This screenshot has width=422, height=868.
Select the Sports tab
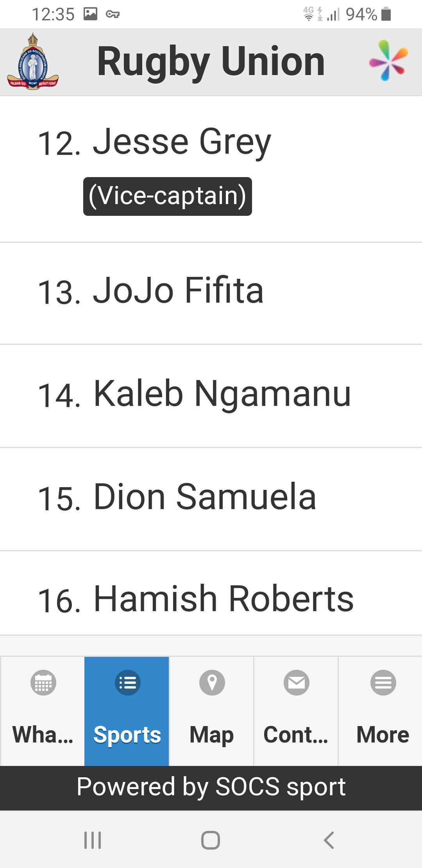[127, 711]
